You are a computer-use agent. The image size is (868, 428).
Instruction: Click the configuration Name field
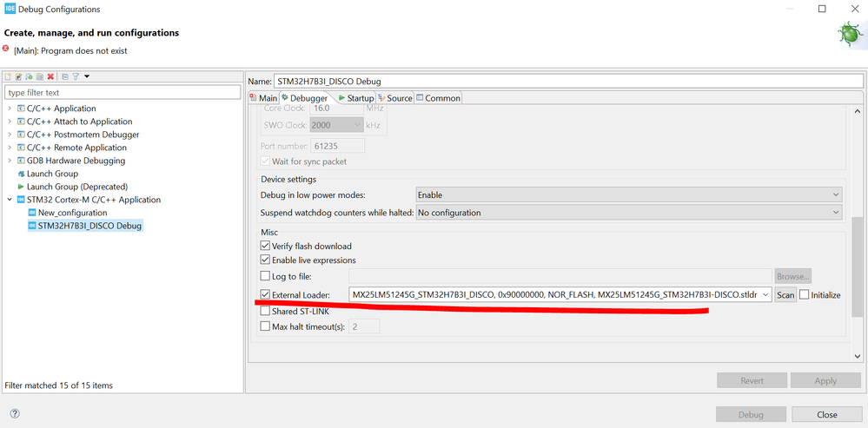click(568, 82)
